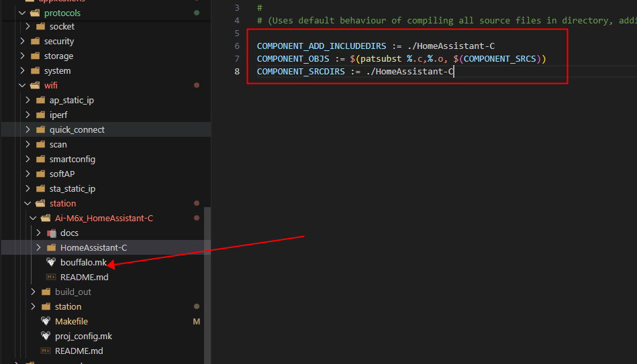Expand the socket folder chevron
The height and width of the screenshot is (364, 637).
click(28, 26)
